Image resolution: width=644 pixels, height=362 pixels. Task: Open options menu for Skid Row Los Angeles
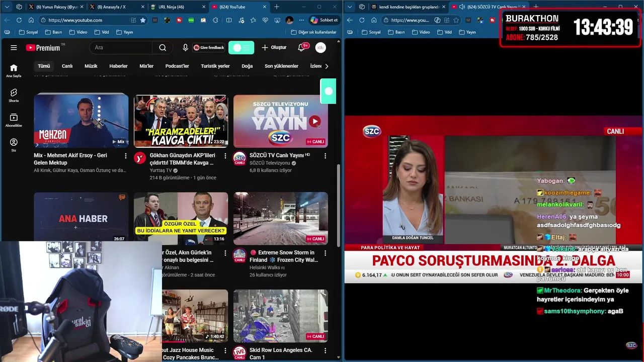click(325, 351)
